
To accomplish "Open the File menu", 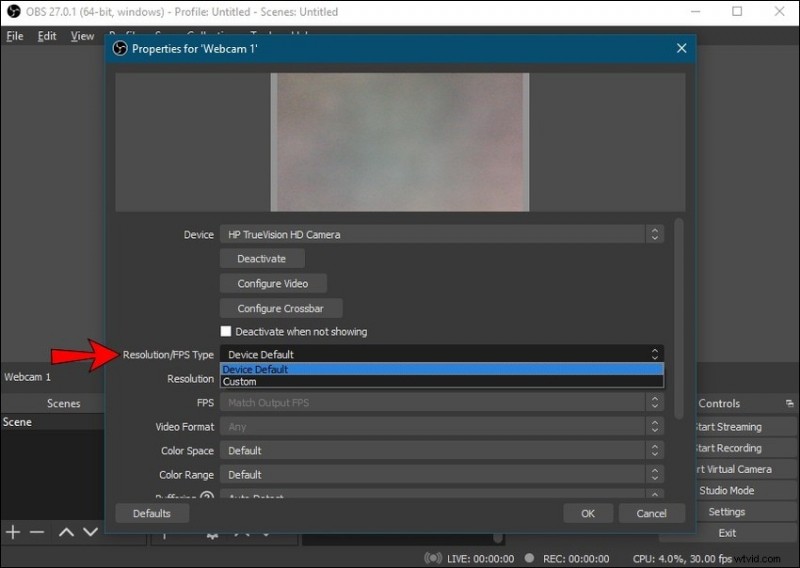I will (15, 36).
